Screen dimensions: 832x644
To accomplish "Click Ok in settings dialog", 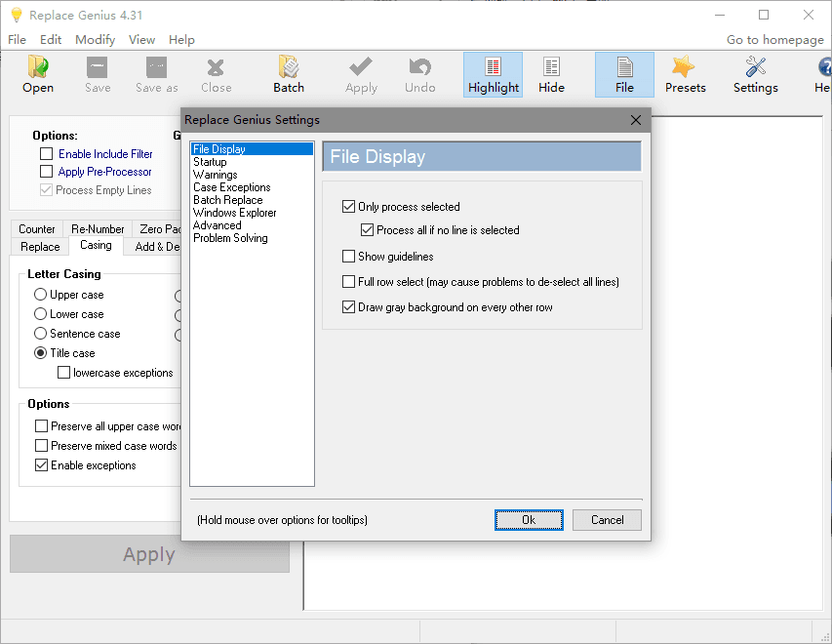I will pos(529,520).
